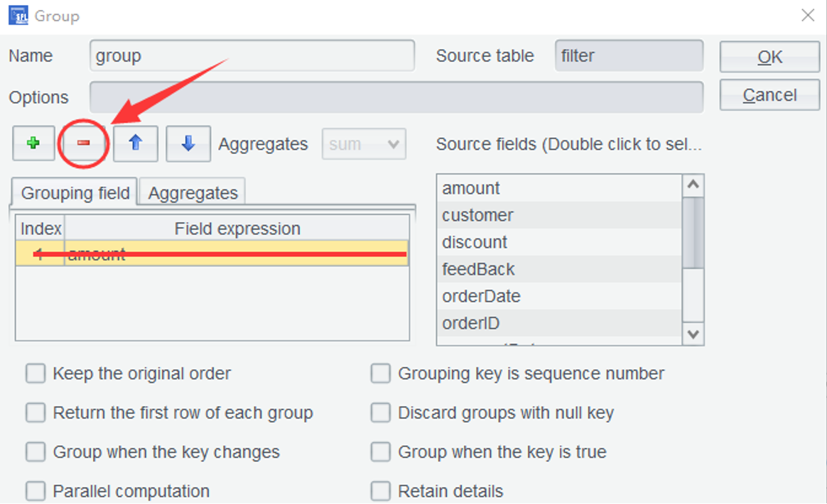Enable Keep the original order checkbox
Viewport: 827px width, 504px height.
[x=36, y=373]
